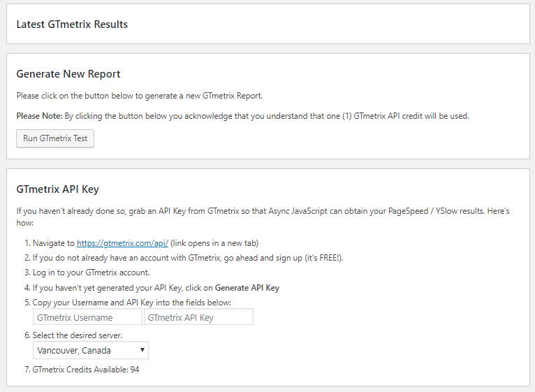535x392 pixels.
Task: Click the Copy your Username and API Key step
Action: coord(132,303)
